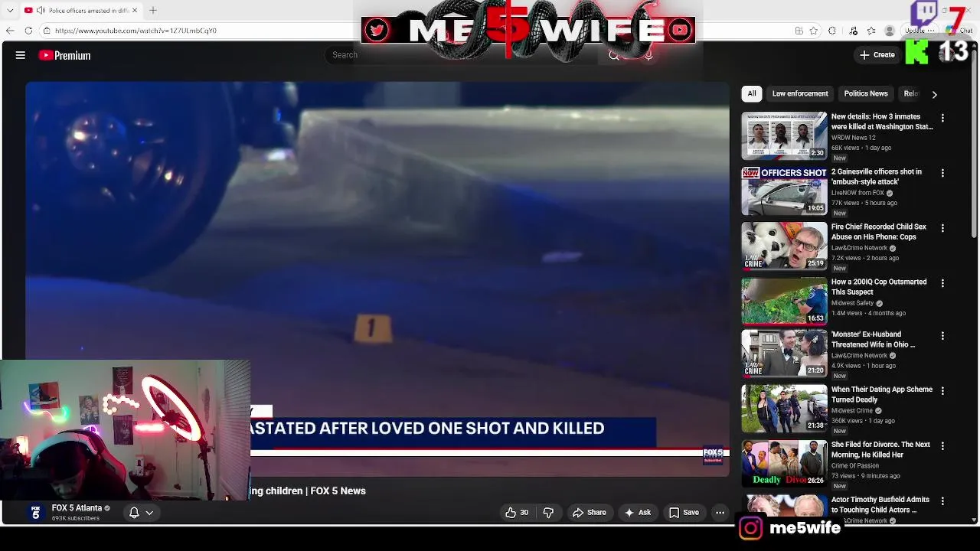
Task: Open the Actor Timothy Busfield Admits video title
Action: (x=880, y=504)
